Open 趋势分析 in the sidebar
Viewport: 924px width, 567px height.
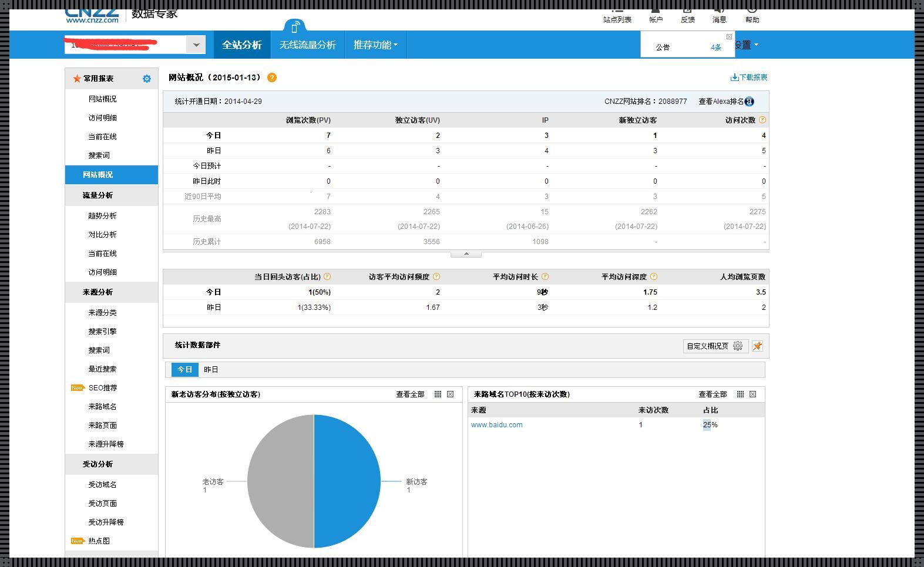pos(103,216)
